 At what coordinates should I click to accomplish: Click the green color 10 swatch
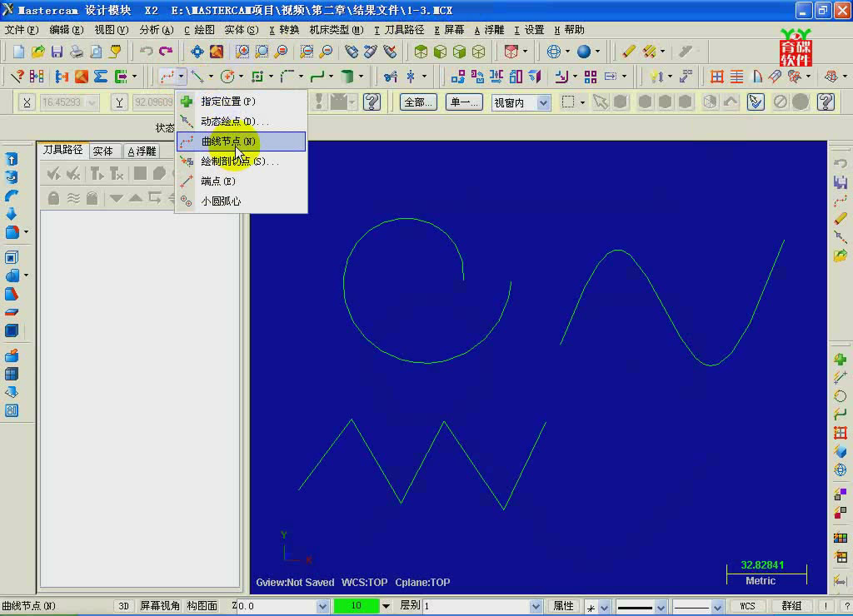357,606
